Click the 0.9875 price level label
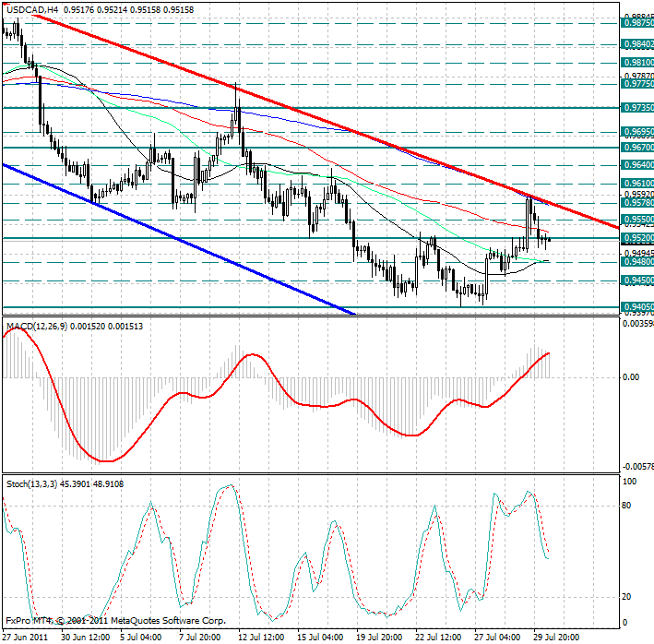 (x=638, y=24)
